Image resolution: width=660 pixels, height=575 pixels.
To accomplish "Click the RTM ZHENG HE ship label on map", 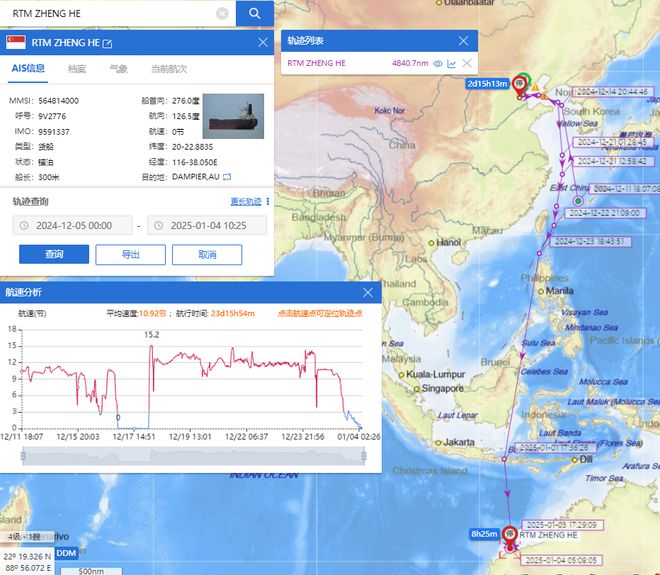I will pyautogui.click(x=548, y=535).
